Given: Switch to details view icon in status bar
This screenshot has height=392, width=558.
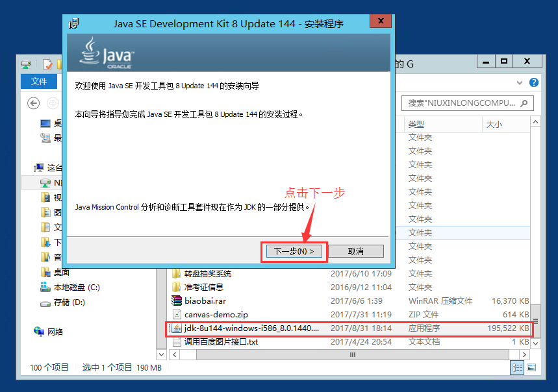Looking at the screenshot, I should pos(517,367).
